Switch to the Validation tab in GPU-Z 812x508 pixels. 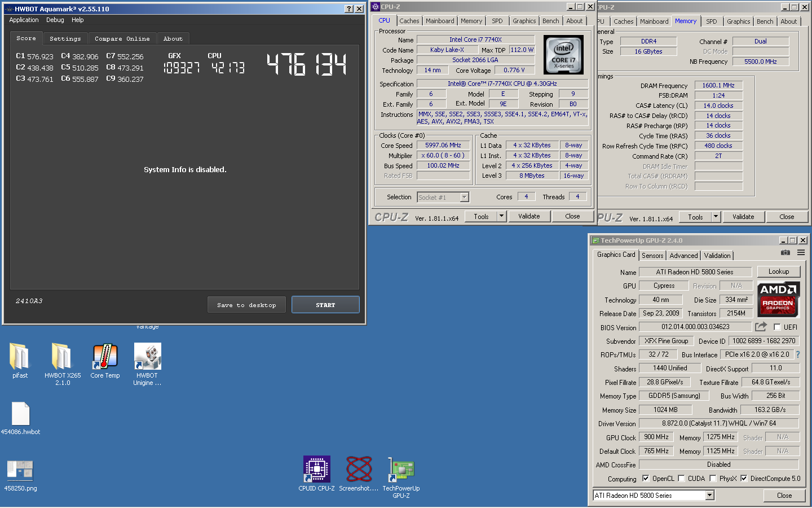tap(717, 256)
